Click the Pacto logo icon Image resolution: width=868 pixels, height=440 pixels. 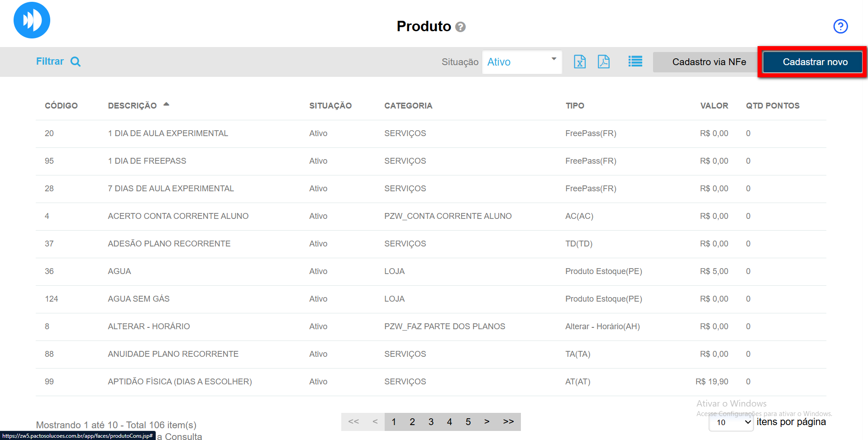pos(32,20)
